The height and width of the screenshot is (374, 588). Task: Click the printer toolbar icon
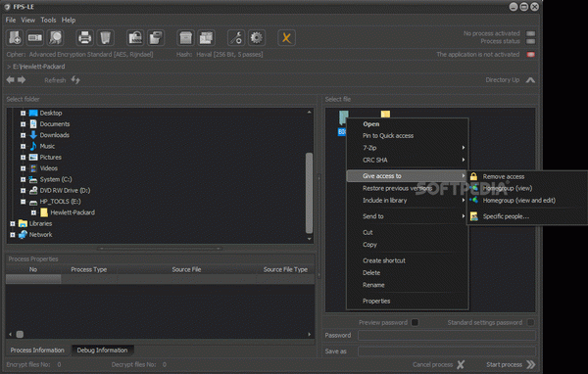click(x=84, y=38)
